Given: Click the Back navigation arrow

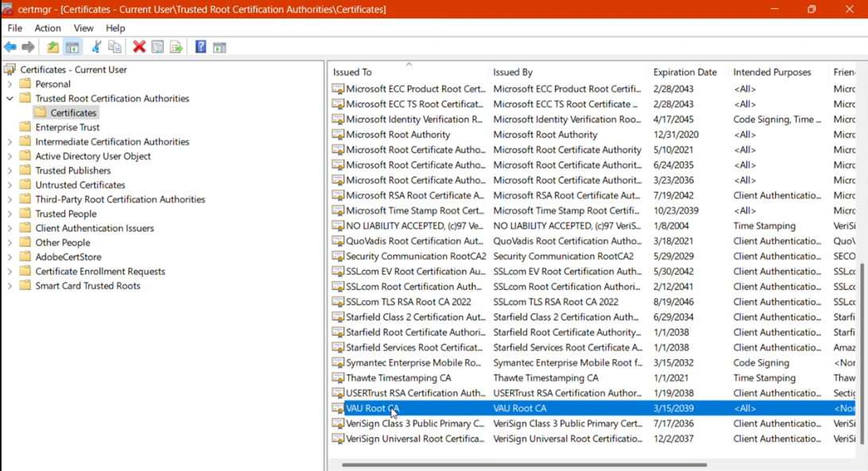Looking at the screenshot, I should click(x=10, y=46).
